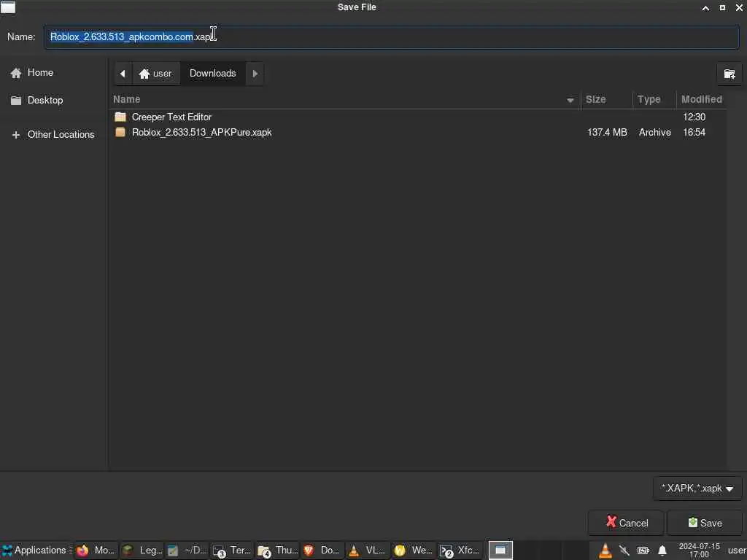
Task: Sort by Modified column header
Action: tap(701, 99)
